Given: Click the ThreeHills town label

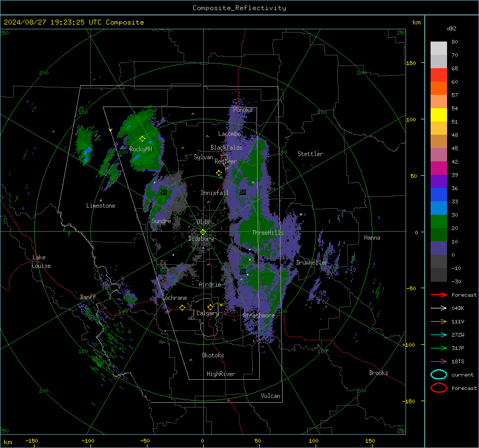Looking at the screenshot, I should point(268,233).
